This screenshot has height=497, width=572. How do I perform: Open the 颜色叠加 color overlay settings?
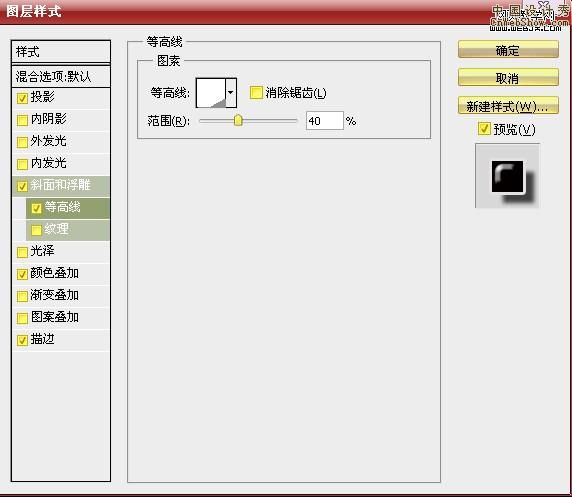pyautogui.click(x=61, y=273)
